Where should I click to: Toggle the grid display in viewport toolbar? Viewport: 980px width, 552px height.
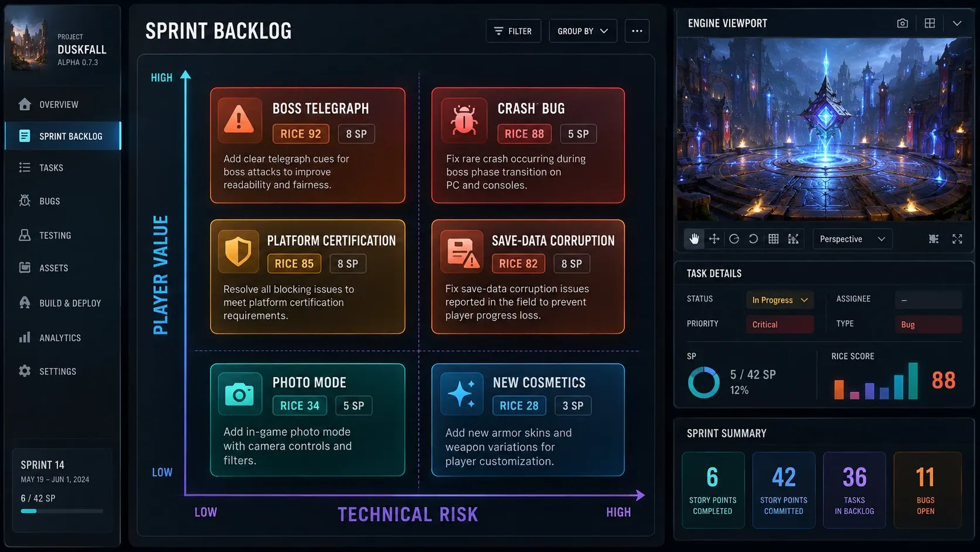774,239
